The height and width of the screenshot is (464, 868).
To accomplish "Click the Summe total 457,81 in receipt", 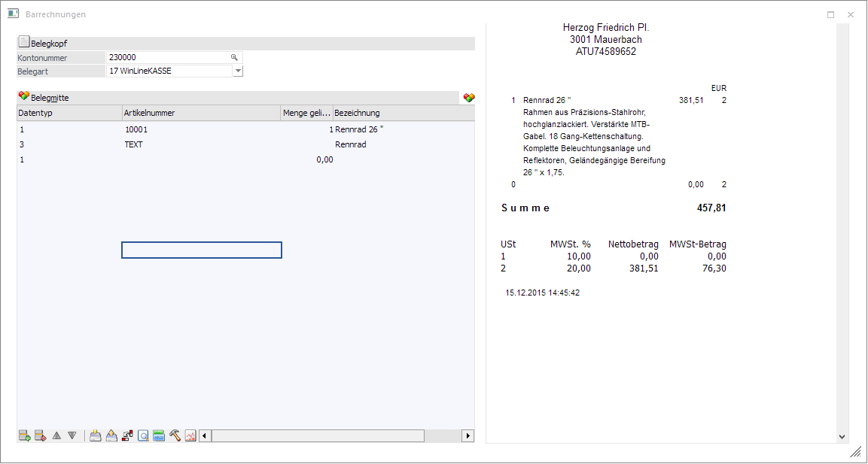I will [x=711, y=208].
